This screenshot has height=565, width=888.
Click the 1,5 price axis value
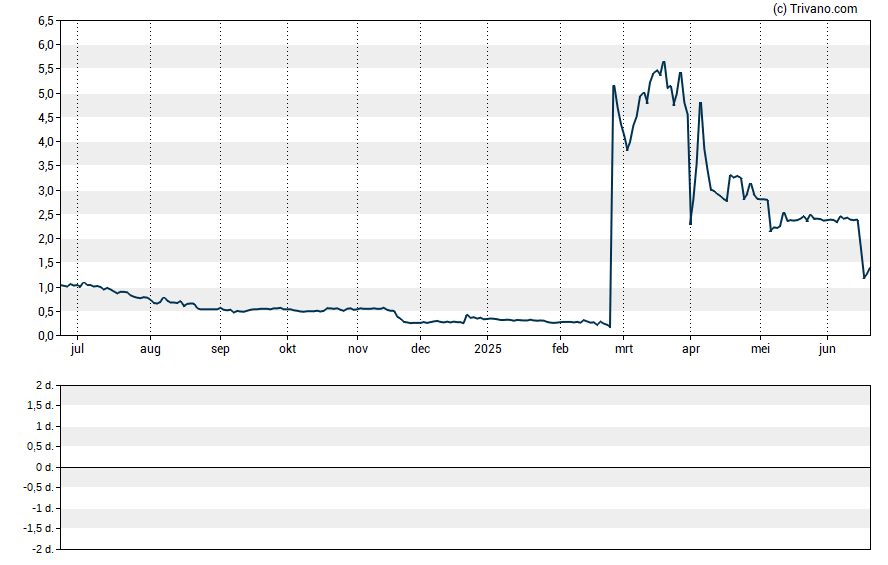tap(46, 263)
